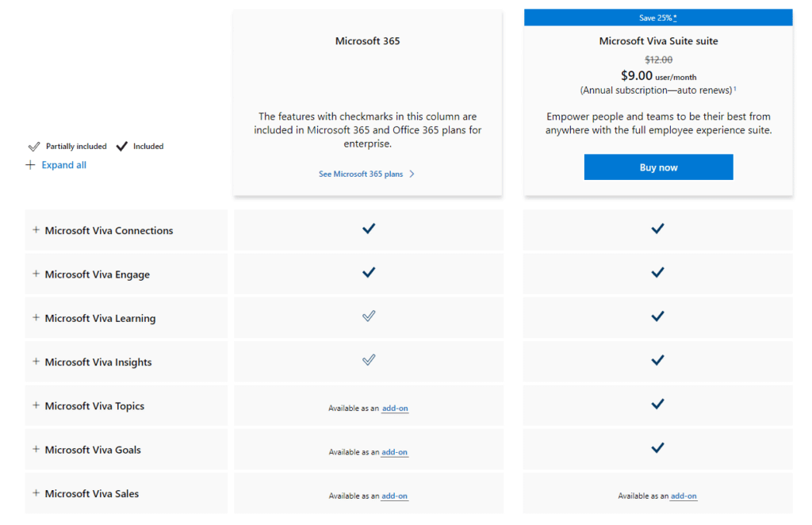Click the Expand all link
812x525 pixels.
click(63, 165)
